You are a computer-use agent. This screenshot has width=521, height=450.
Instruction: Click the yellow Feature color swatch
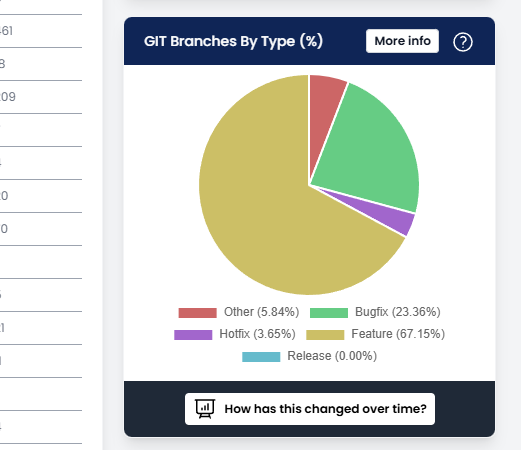[x=325, y=335]
